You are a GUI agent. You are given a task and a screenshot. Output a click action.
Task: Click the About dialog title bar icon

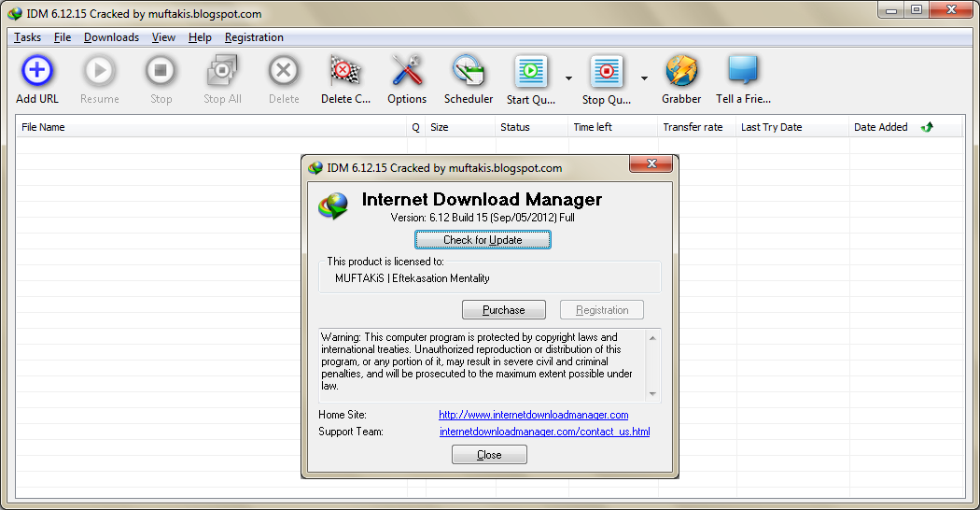tap(315, 168)
